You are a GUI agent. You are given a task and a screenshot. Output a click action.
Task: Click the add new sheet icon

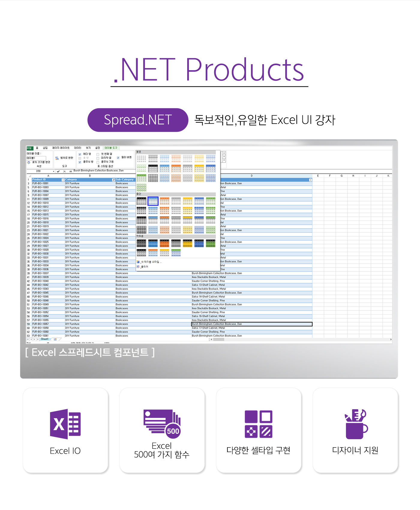(x=55, y=339)
